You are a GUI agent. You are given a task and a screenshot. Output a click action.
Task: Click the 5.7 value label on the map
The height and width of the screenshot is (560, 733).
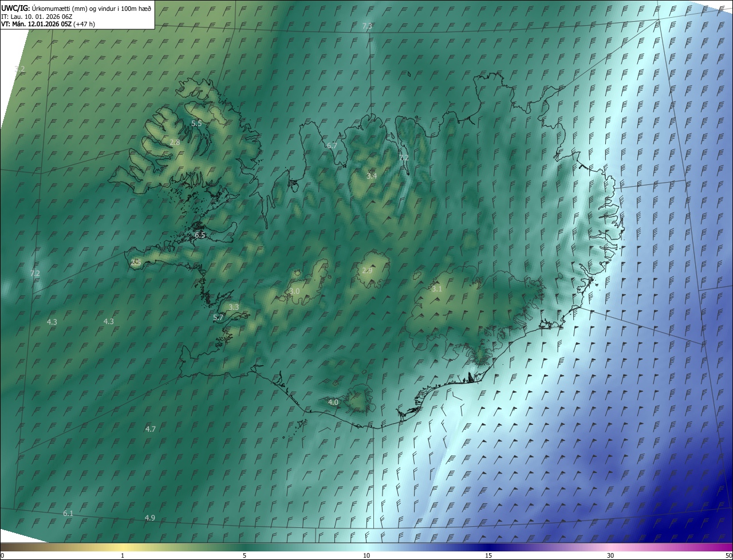pos(218,317)
